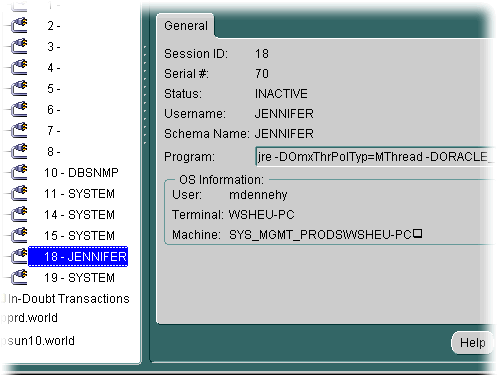
Task: Click the Serial # value 70
Action: 262,74
